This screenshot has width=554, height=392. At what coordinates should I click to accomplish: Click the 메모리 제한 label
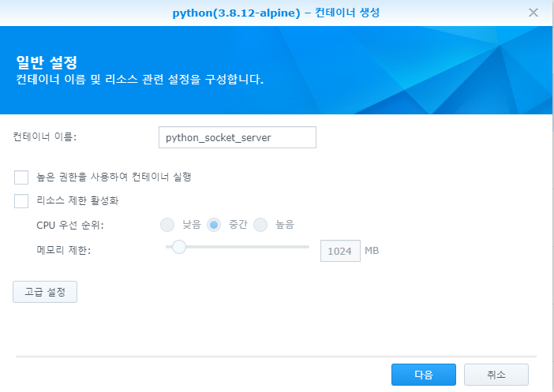(x=63, y=250)
